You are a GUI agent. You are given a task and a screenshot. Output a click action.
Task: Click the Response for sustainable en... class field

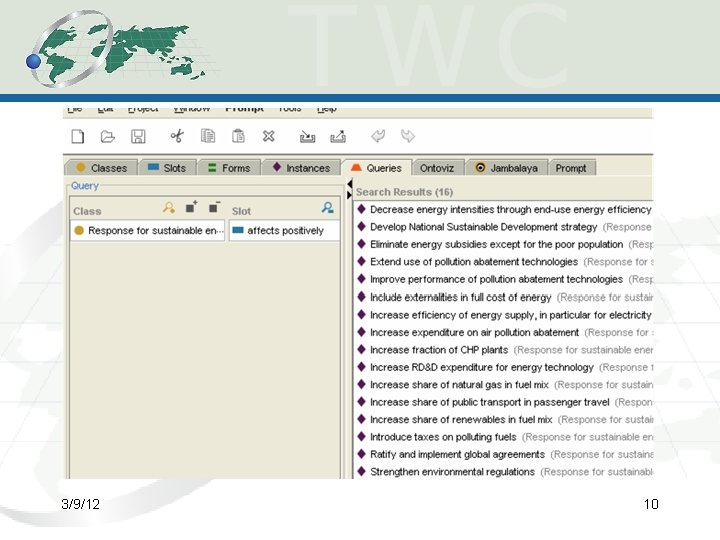[147, 231]
